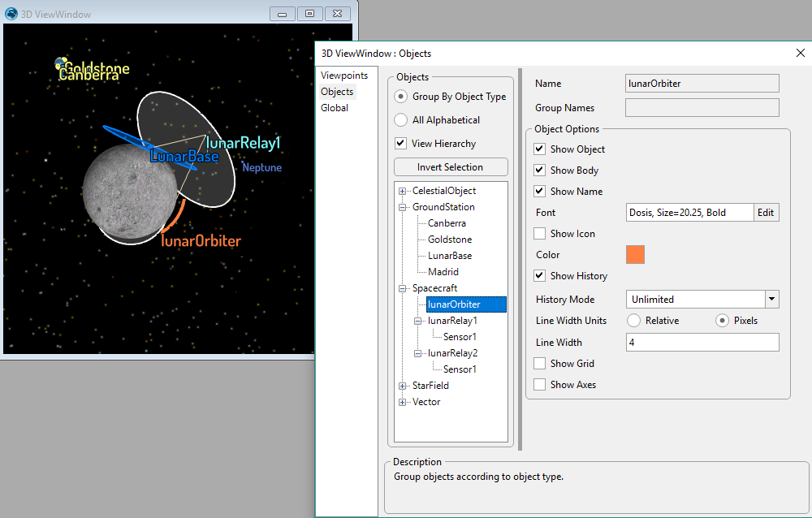Click the Font description field
The width and height of the screenshot is (812, 518).
click(x=689, y=213)
